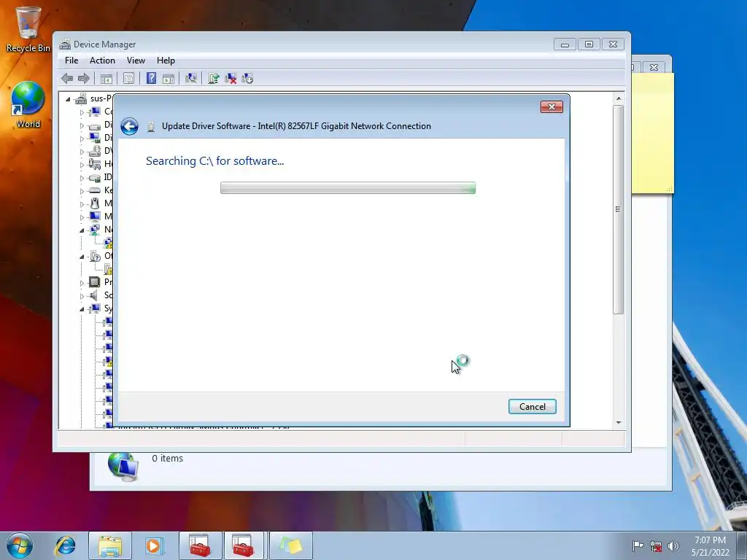The width and height of the screenshot is (747, 560).
Task: Open the Help menu
Action: click(166, 61)
